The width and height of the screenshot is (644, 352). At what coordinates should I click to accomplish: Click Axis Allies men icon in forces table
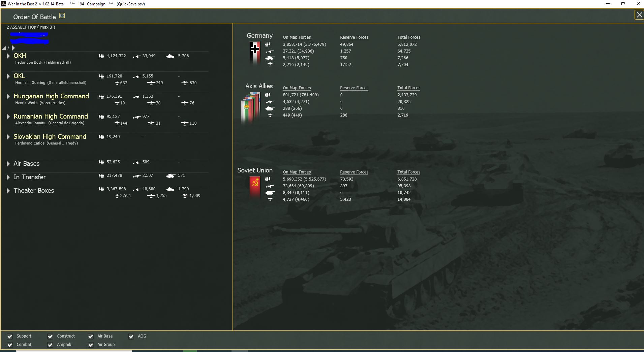pyautogui.click(x=268, y=95)
